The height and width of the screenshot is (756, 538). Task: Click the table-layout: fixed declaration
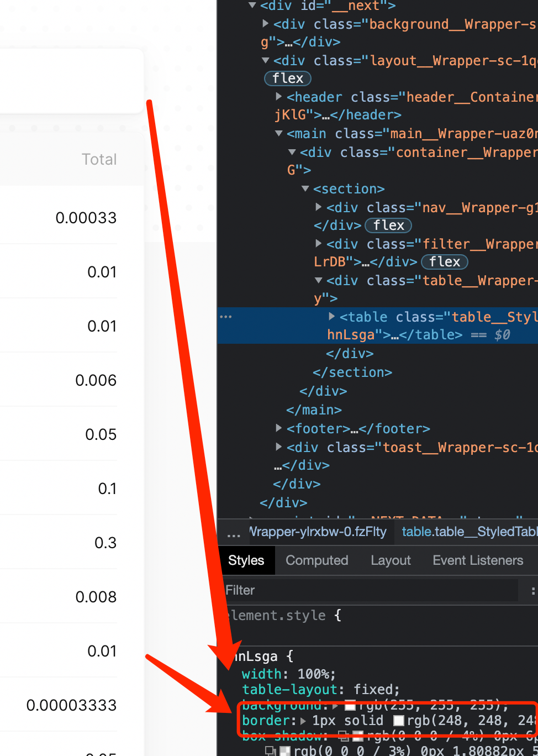pyautogui.click(x=321, y=690)
